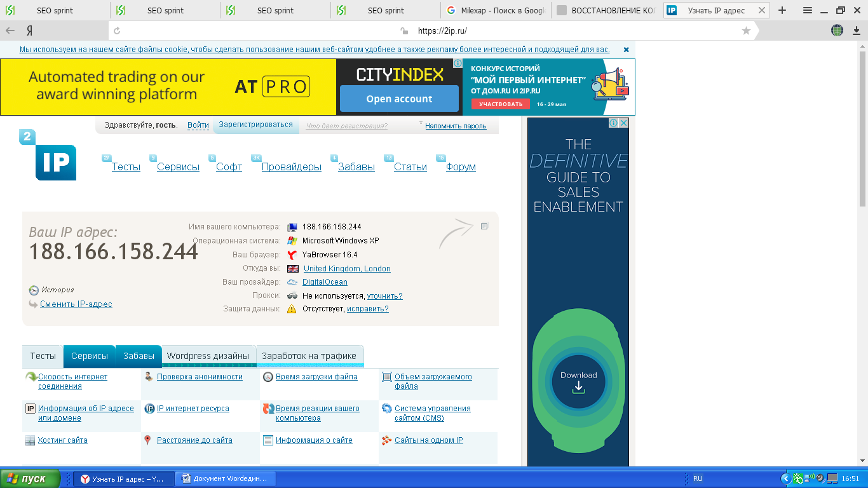
Task: Open the browser downloads arrow icon
Action: tap(855, 30)
